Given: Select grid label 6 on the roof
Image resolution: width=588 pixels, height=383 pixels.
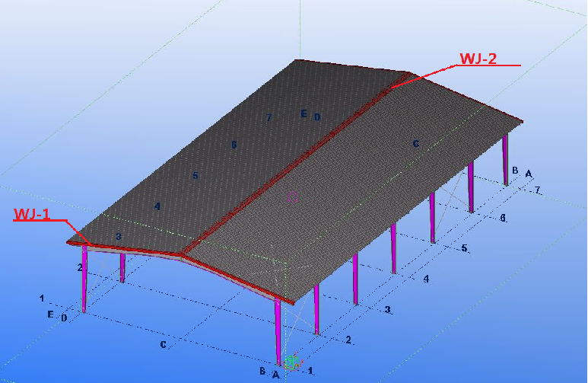Looking at the screenshot, I should click(234, 145).
